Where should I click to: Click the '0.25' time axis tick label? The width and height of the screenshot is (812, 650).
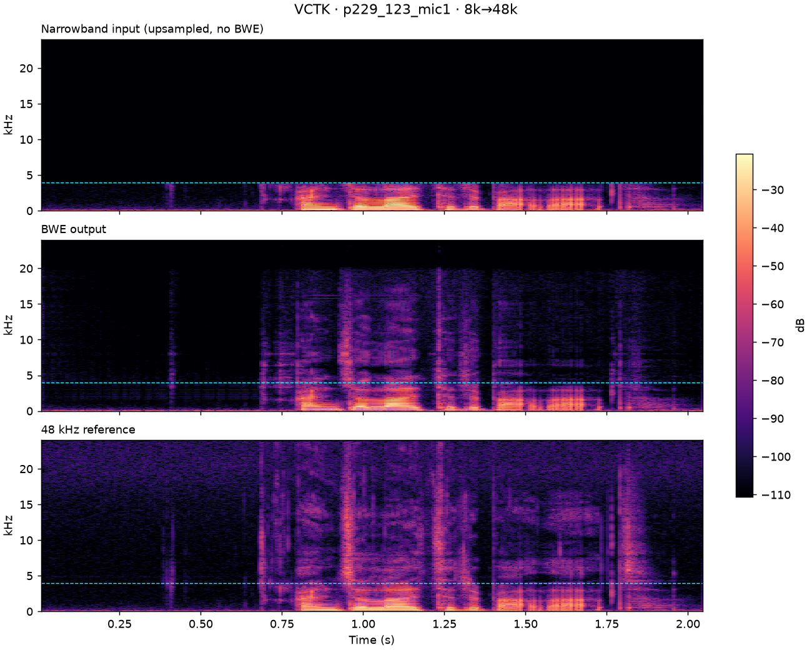tap(120, 624)
